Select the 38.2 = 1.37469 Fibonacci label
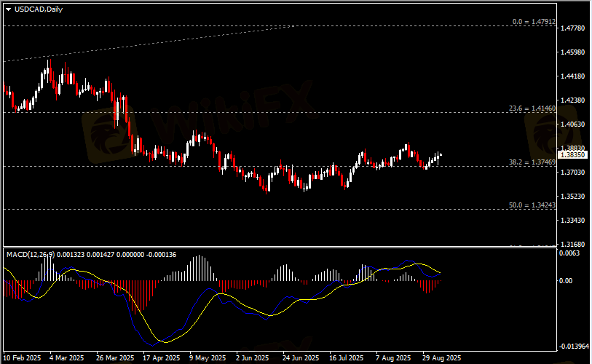The width and height of the screenshot is (592, 364). [532, 162]
